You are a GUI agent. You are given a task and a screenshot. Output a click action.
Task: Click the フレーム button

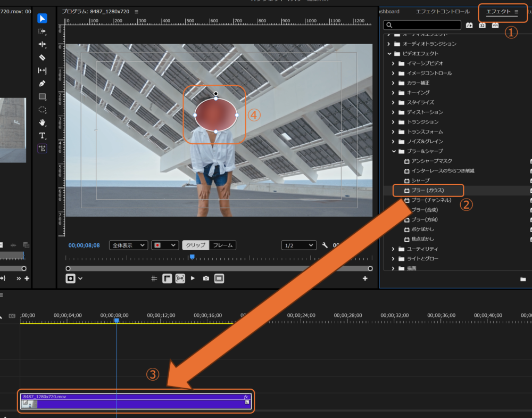(222, 245)
